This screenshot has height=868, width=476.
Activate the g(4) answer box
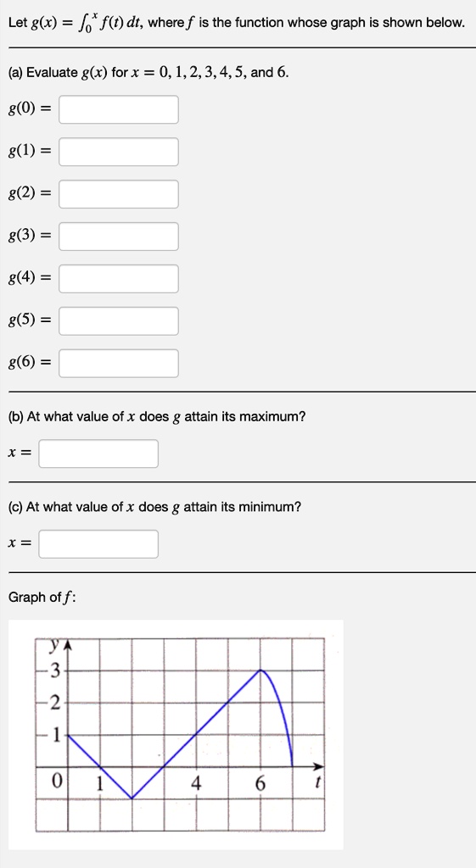pos(119,278)
